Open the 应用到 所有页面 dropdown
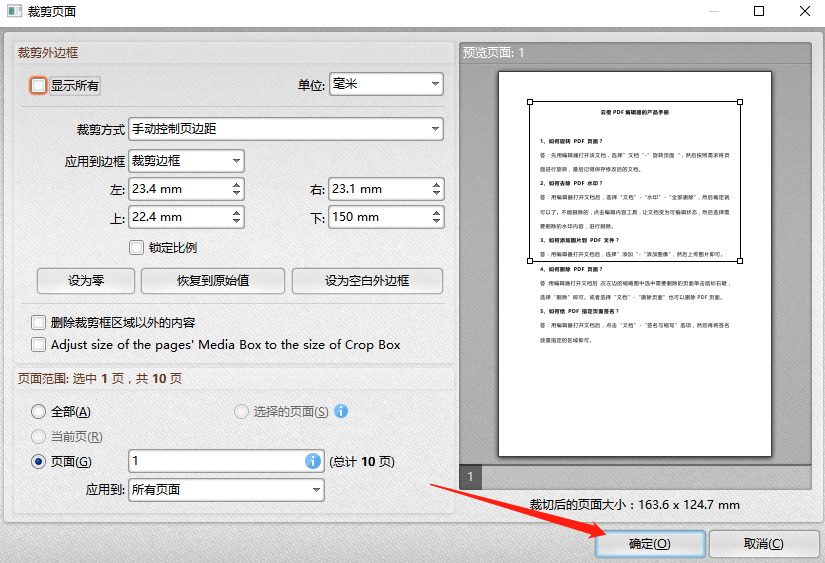This screenshot has height=563, width=825. click(226, 490)
